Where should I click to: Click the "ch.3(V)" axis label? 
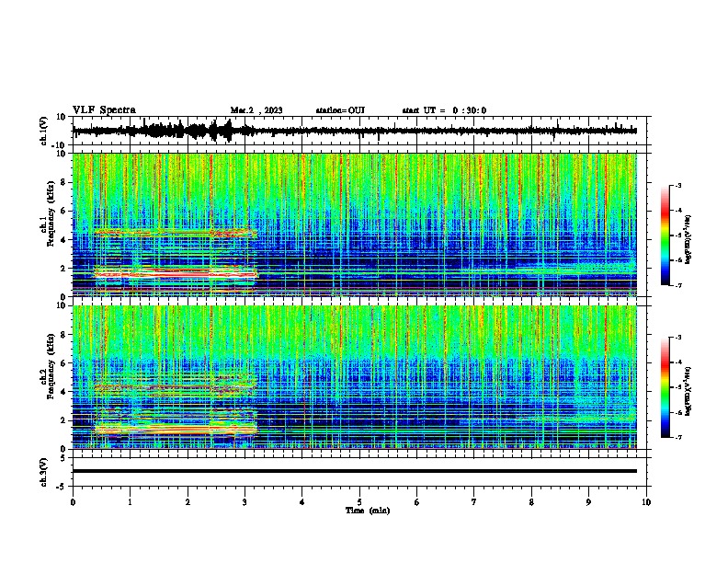tap(44, 472)
